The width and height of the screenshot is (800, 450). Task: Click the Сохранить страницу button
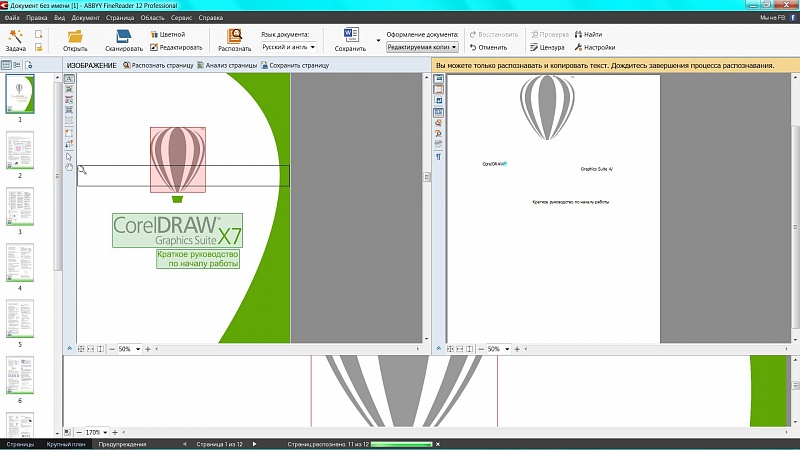(295, 65)
